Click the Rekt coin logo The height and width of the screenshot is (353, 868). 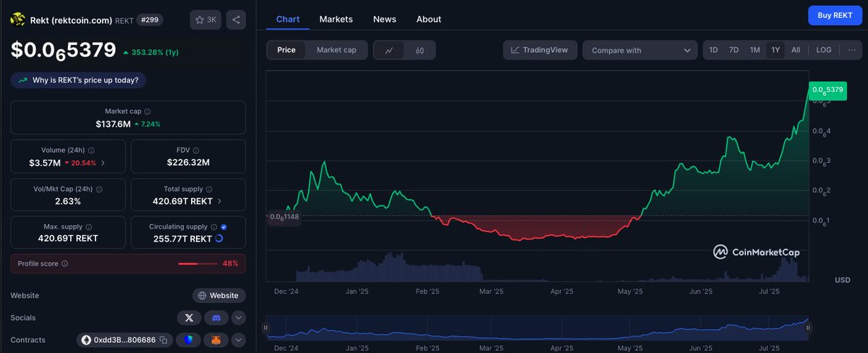pos(17,20)
